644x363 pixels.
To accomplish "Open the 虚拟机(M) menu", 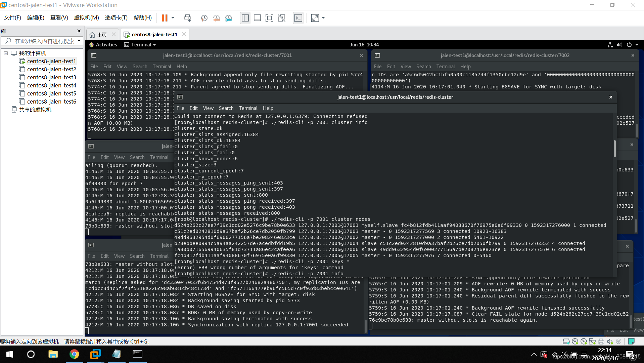I will click(86, 18).
